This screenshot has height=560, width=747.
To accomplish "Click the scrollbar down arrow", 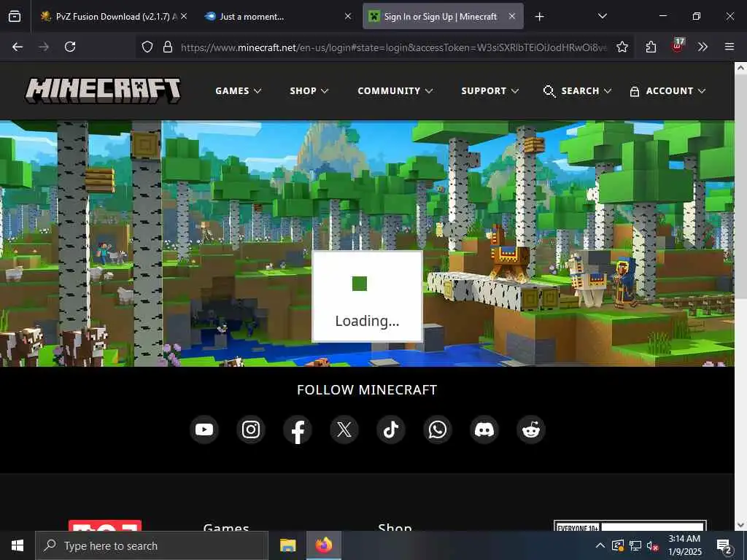I will tap(740, 525).
